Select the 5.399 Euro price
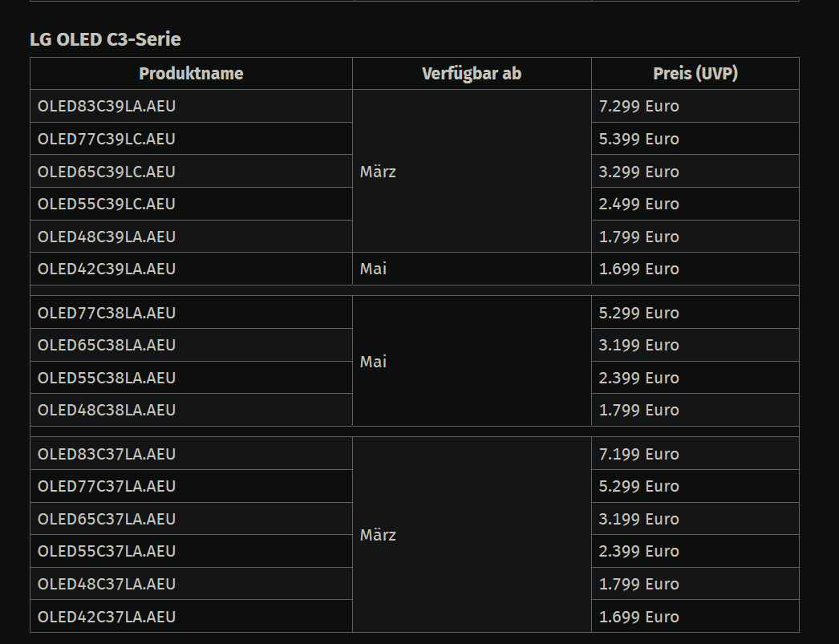Image resolution: width=839 pixels, height=644 pixels. (638, 140)
